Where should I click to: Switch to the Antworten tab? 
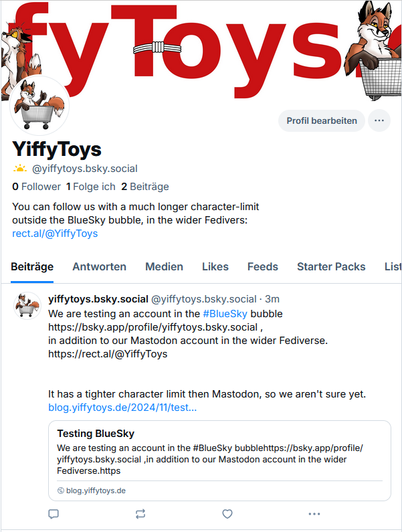(x=99, y=266)
